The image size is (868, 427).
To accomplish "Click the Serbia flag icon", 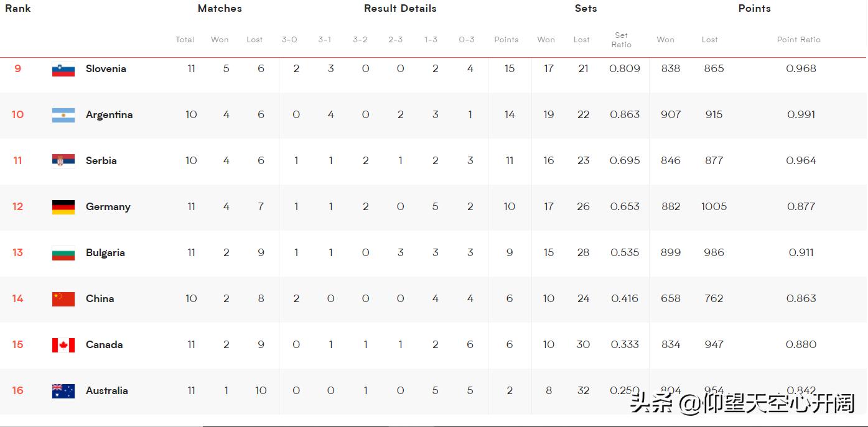I will [63, 161].
